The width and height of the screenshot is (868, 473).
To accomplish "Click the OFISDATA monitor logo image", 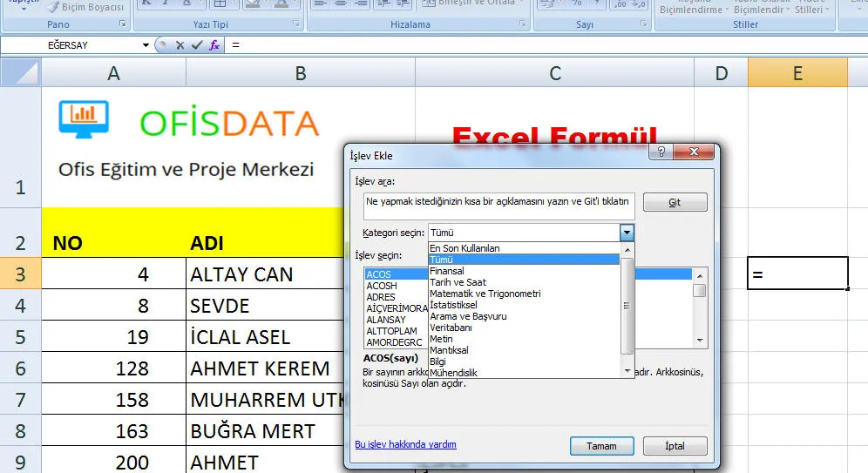I will (x=84, y=117).
